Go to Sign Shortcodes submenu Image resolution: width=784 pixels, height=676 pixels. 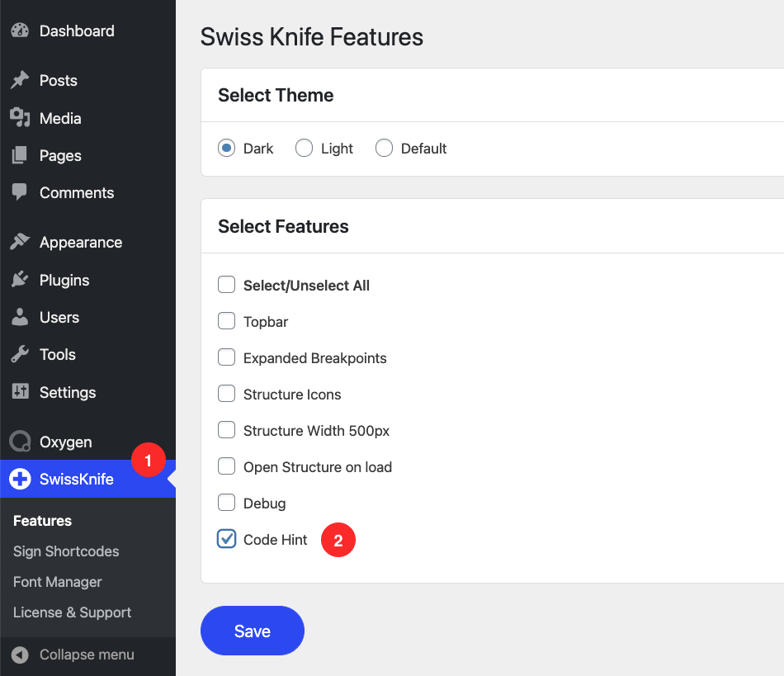point(66,551)
